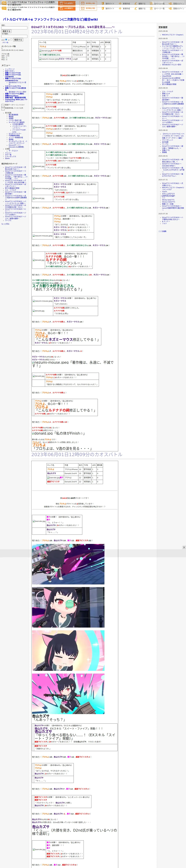Open Connecting With you バトルロイヤル！ menu link
Screen dimensions: 186x868
(16, 100)
